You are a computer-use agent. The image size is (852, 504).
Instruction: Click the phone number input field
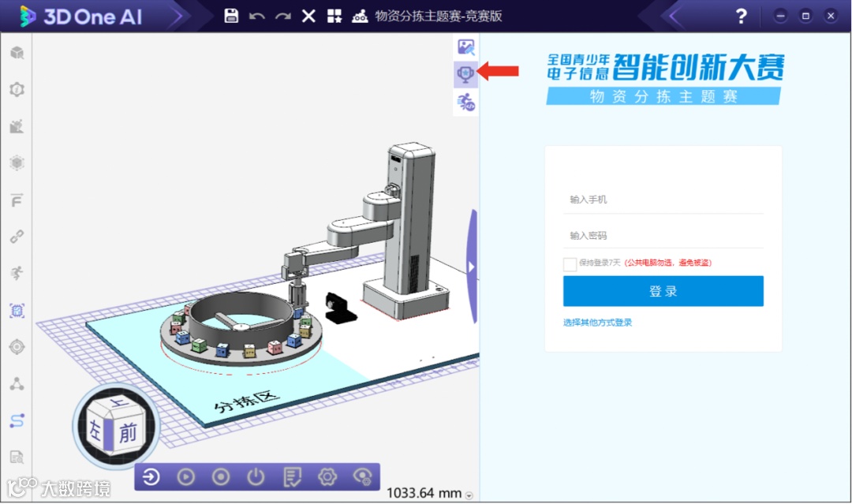coord(663,200)
